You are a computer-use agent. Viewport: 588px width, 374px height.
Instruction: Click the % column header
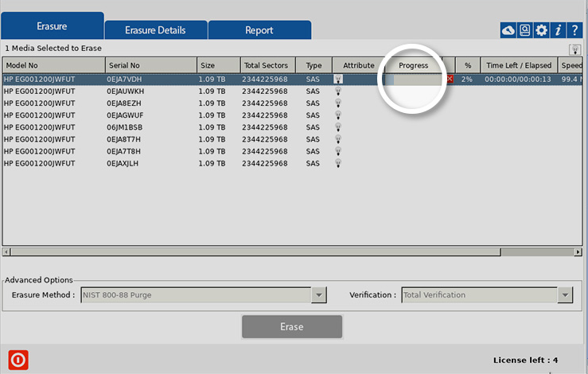(468, 65)
